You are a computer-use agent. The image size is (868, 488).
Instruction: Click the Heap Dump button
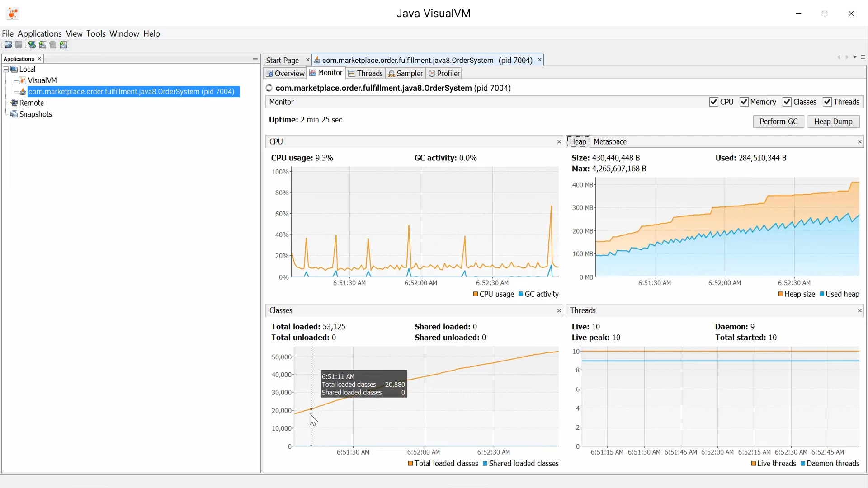[834, 122]
